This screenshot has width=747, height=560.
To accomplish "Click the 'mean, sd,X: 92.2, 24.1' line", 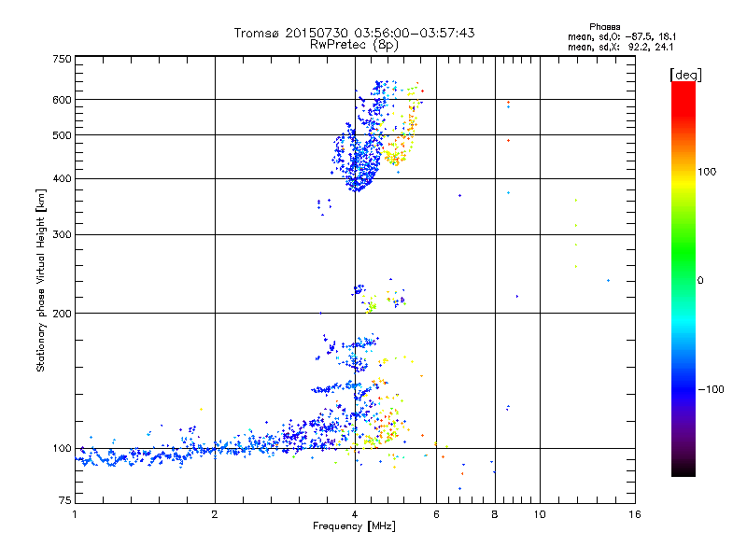I will pos(621,48).
